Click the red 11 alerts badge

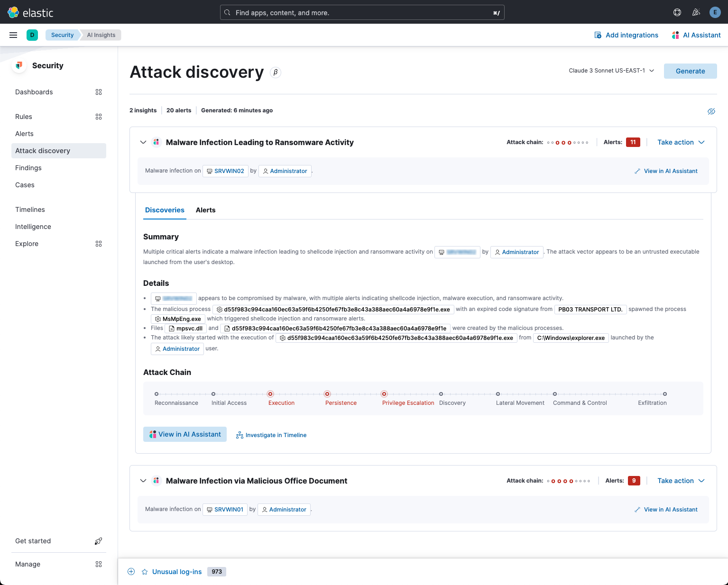[633, 142]
